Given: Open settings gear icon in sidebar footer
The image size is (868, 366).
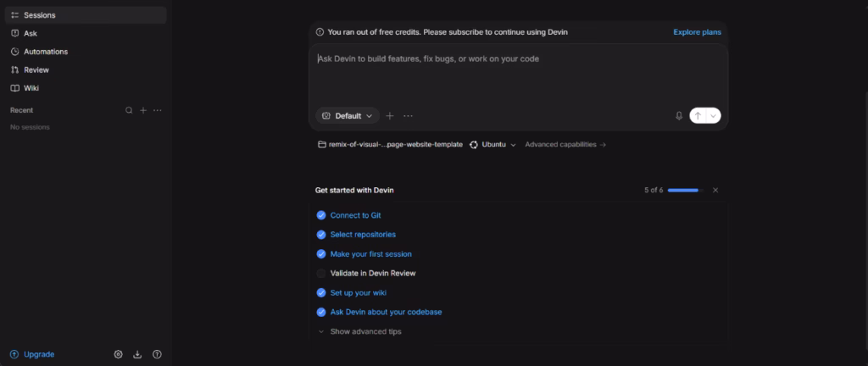Looking at the screenshot, I should pos(118,354).
